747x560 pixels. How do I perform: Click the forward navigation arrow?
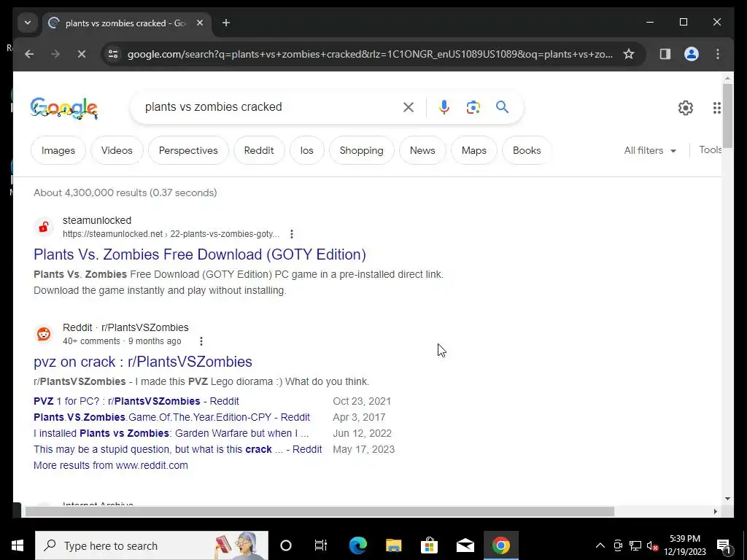click(55, 54)
